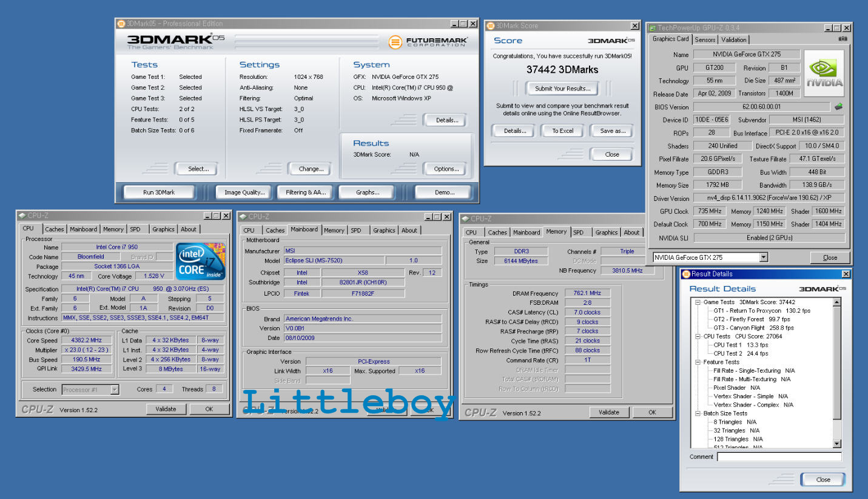Image resolution: width=868 pixels, height=499 pixels.
Task: Click OK in the CPU-Z Memory window
Action: [652, 412]
